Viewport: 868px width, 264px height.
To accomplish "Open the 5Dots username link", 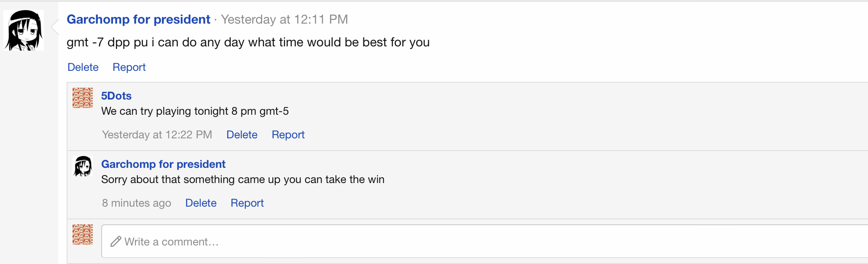I will 116,96.
